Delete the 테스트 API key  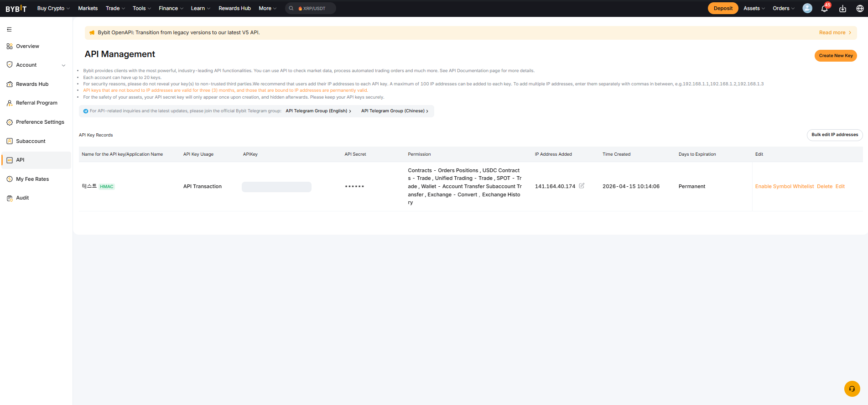[x=825, y=186]
